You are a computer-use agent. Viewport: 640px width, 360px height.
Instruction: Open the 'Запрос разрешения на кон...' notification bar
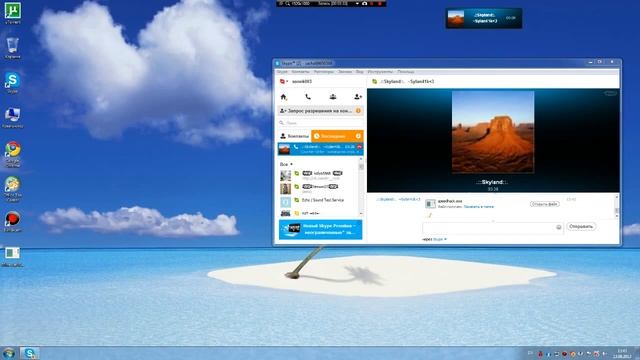tap(320, 111)
